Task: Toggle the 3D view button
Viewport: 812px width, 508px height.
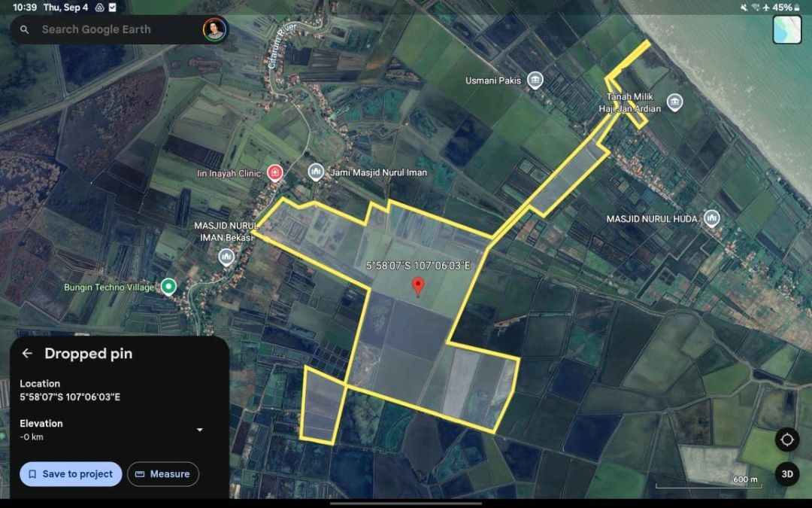Action: click(x=787, y=474)
